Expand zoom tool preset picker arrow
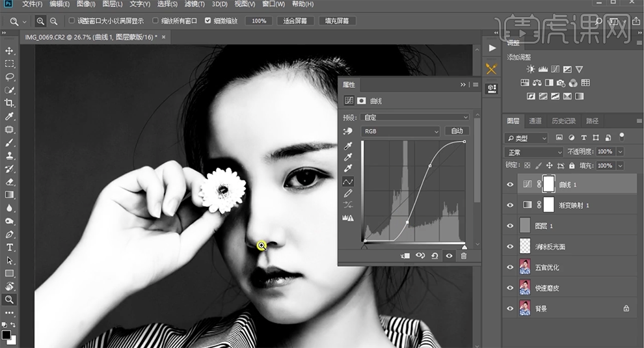The width and height of the screenshot is (644, 348). [24, 21]
